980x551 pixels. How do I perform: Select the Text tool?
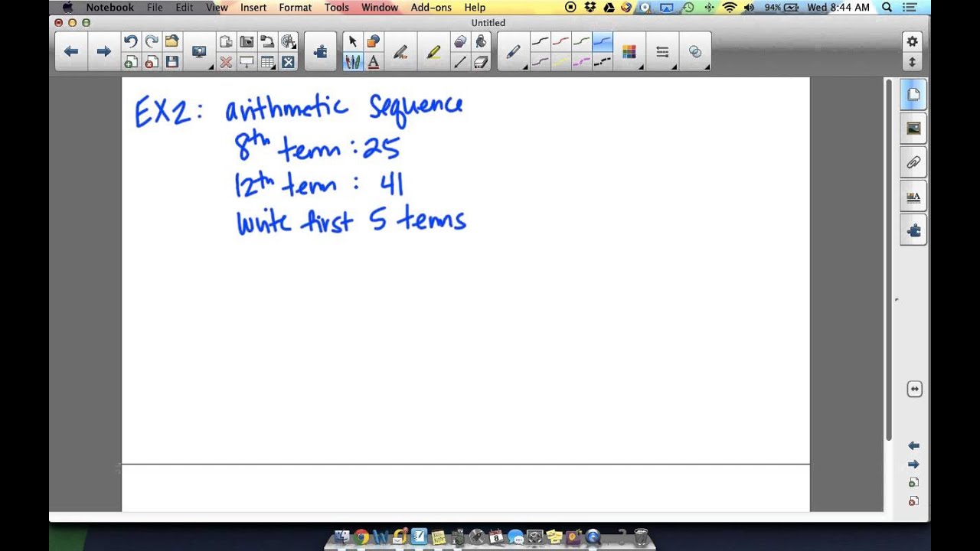pyautogui.click(x=374, y=62)
